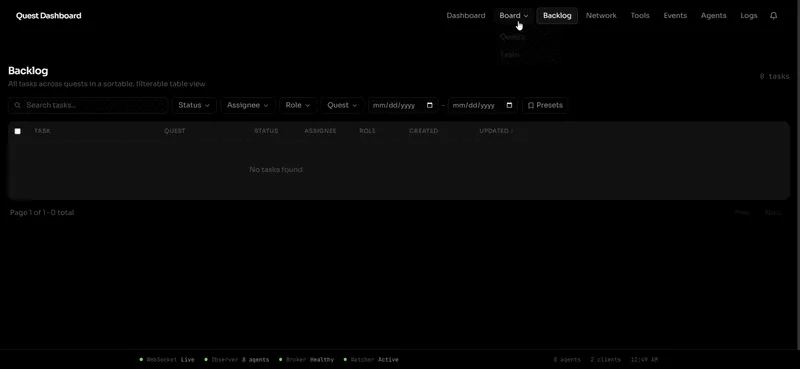Click the Watcher Active status indicator

371,360
